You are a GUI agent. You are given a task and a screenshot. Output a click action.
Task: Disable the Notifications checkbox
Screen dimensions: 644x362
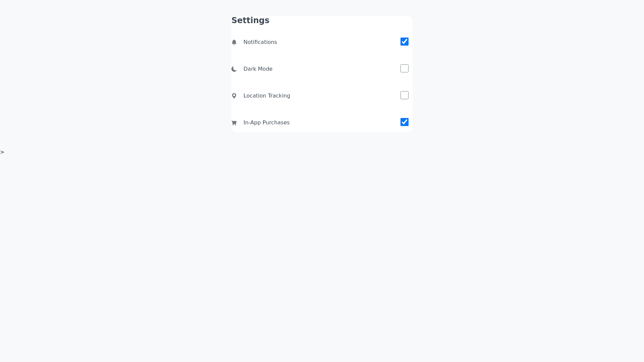405,42
